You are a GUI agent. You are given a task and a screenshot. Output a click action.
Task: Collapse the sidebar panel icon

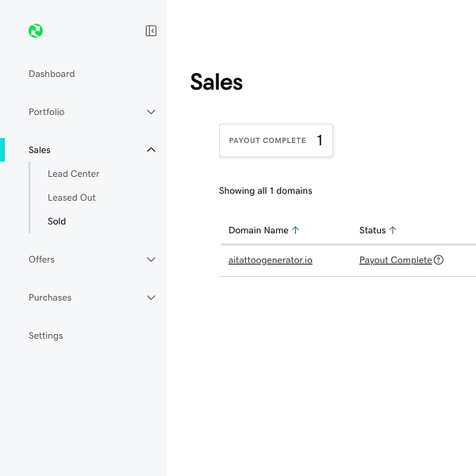pyautogui.click(x=151, y=31)
